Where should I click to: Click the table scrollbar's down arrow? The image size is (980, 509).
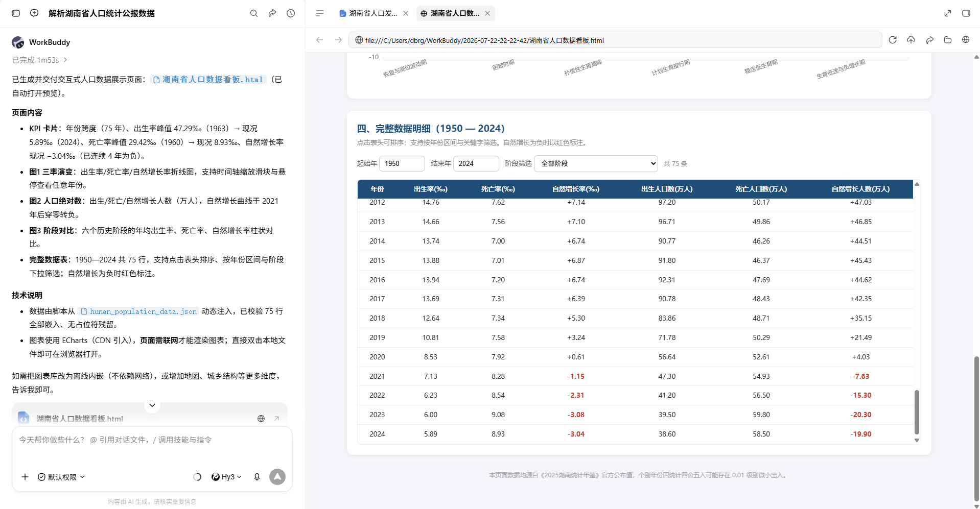pos(917,440)
